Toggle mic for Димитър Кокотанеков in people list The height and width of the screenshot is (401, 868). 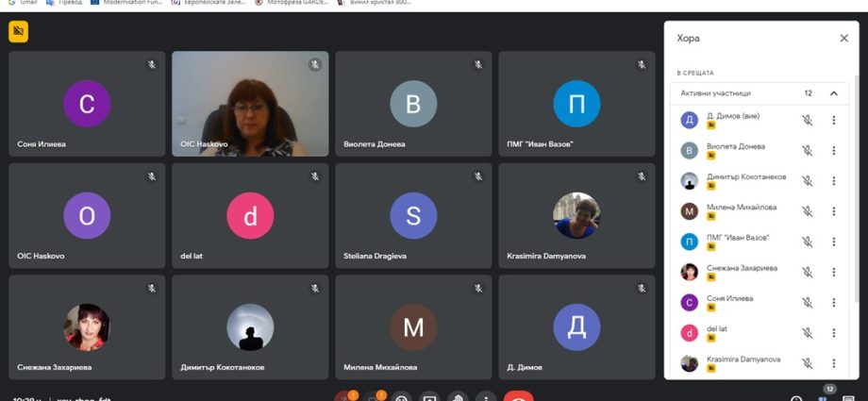point(807,181)
